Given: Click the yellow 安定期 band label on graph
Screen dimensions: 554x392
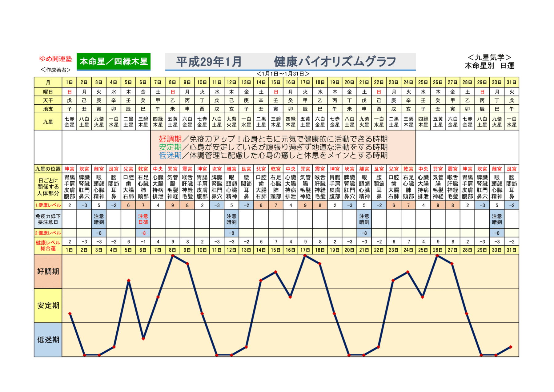Looking at the screenshot, I should [x=48, y=305].
